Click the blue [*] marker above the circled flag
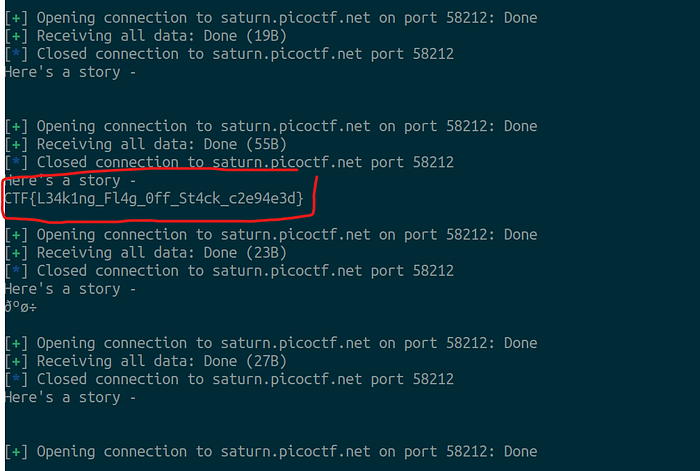This screenshot has height=471, width=700. (16, 163)
